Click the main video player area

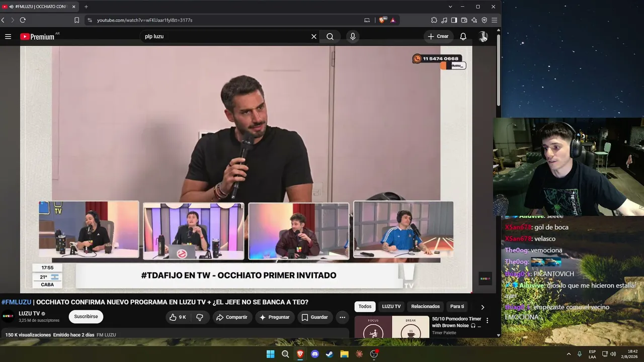click(x=246, y=169)
